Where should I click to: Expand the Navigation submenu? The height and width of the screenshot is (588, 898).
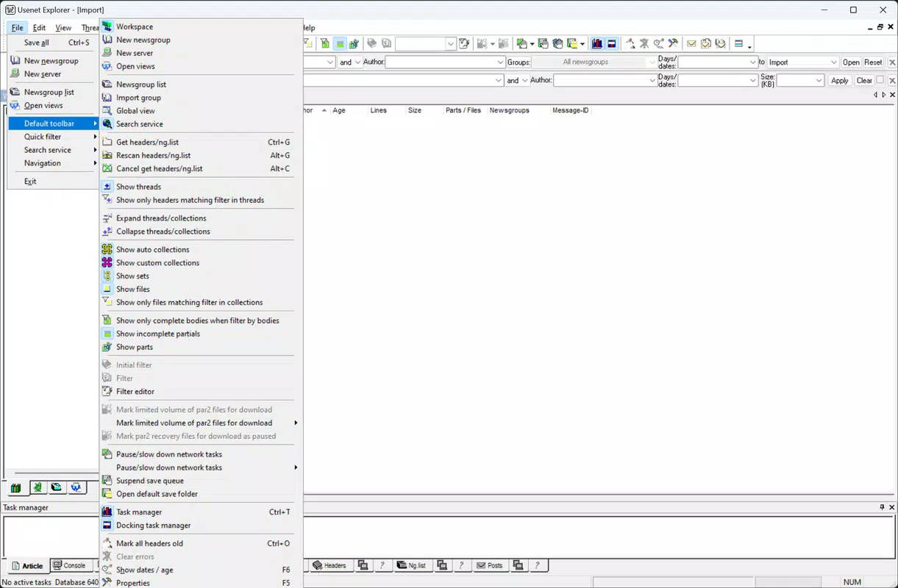[x=53, y=163]
